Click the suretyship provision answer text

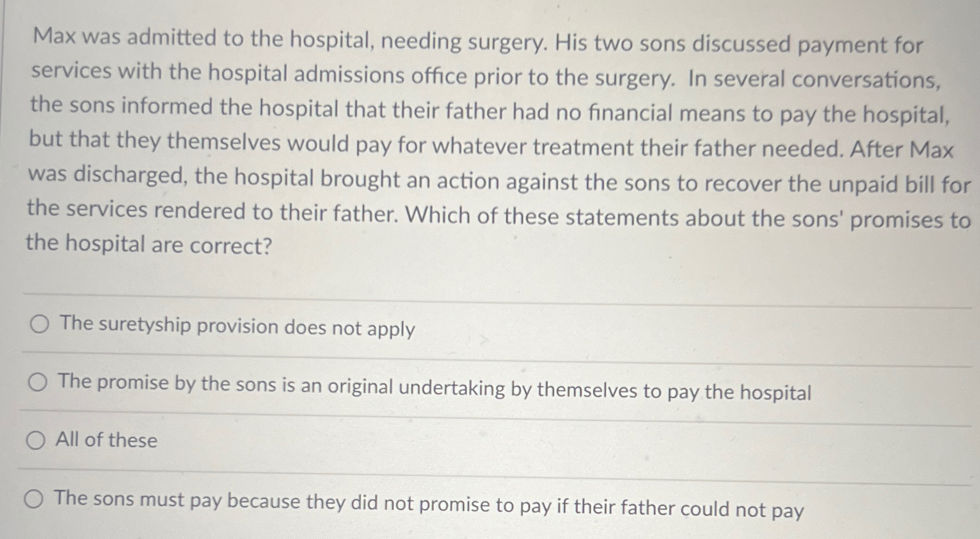point(236,327)
